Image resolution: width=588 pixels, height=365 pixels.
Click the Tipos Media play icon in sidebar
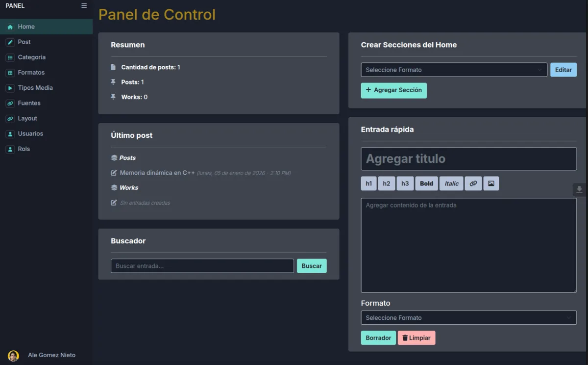pos(10,88)
